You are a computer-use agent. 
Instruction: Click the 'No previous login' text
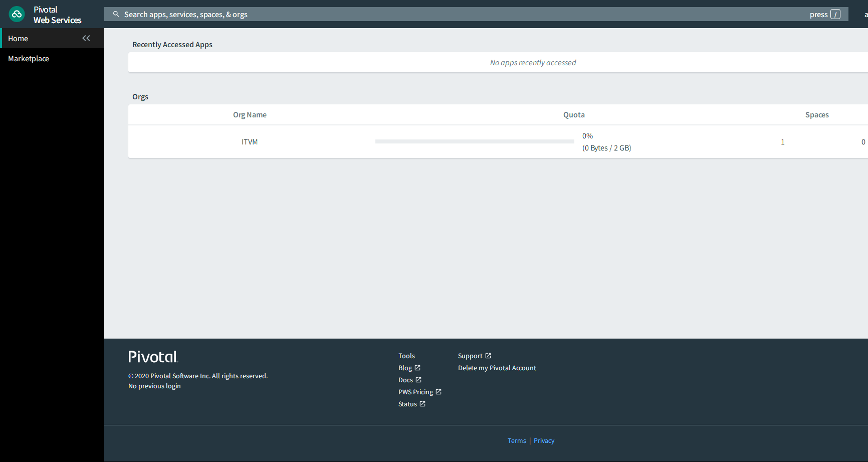coord(154,386)
